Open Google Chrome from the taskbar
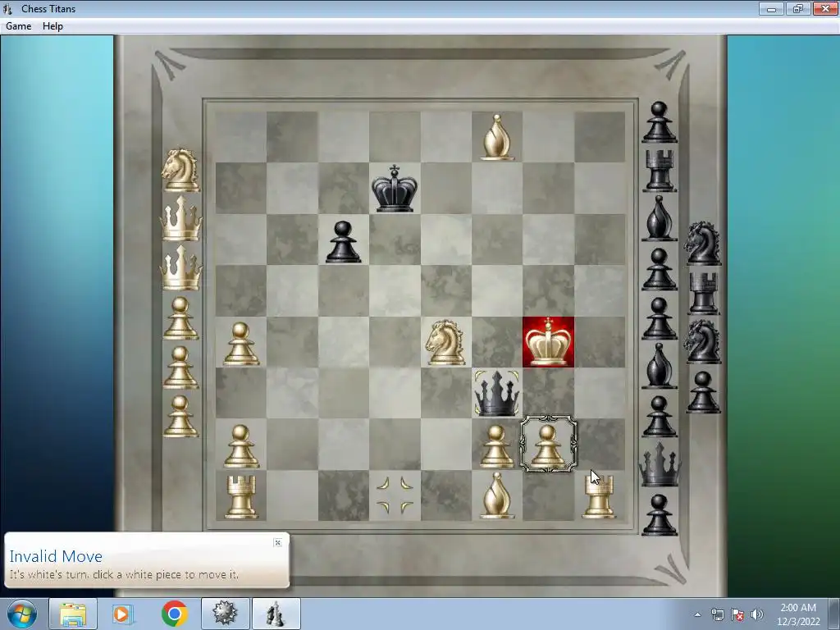Image resolution: width=840 pixels, height=630 pixels. pyautogui.click(x=174, y=614)
